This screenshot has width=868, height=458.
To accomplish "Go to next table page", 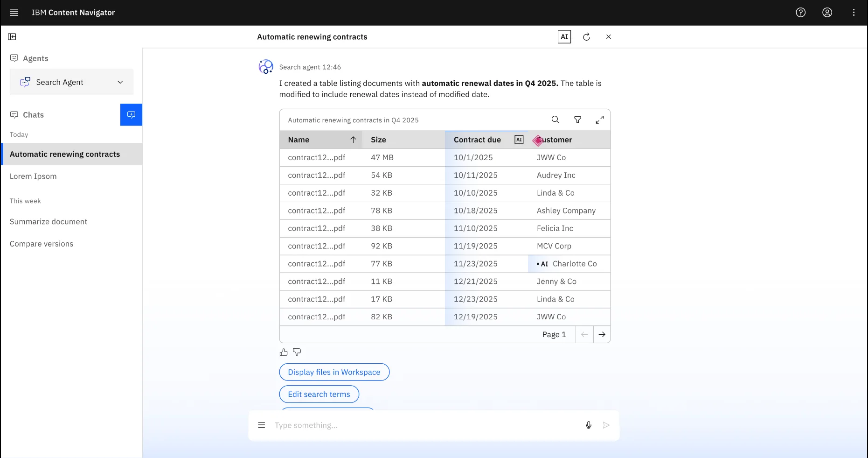I will [x=602, y=334].
